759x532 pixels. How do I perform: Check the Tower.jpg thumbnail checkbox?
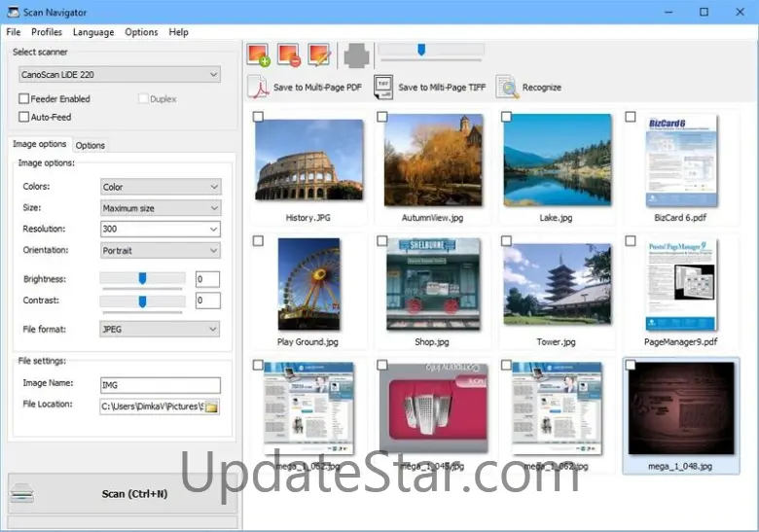point(506,241)
